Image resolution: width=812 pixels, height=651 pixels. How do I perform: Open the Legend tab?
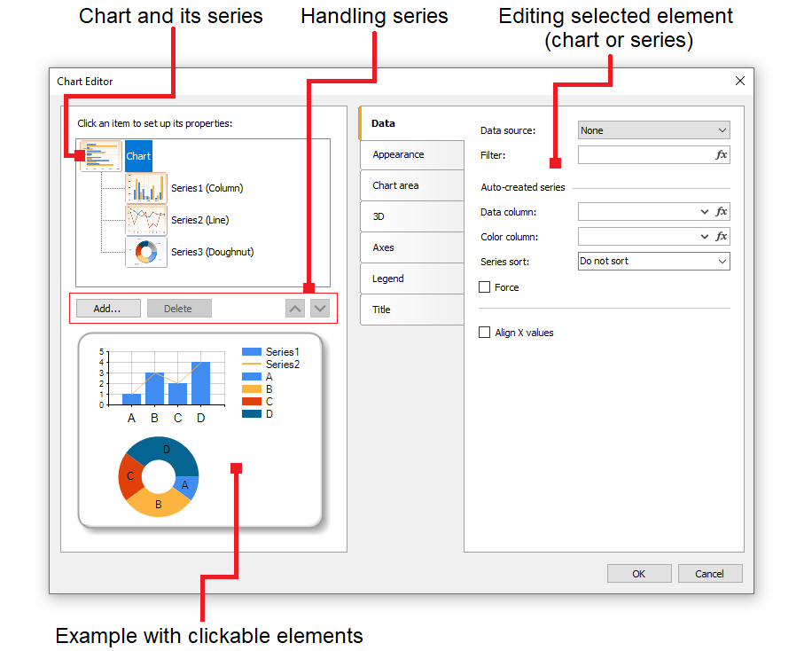click(x=388, y=278)
